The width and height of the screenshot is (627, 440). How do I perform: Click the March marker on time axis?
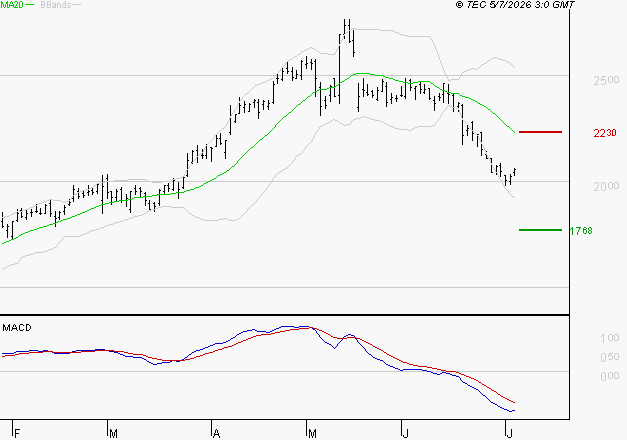click(113, 434)
